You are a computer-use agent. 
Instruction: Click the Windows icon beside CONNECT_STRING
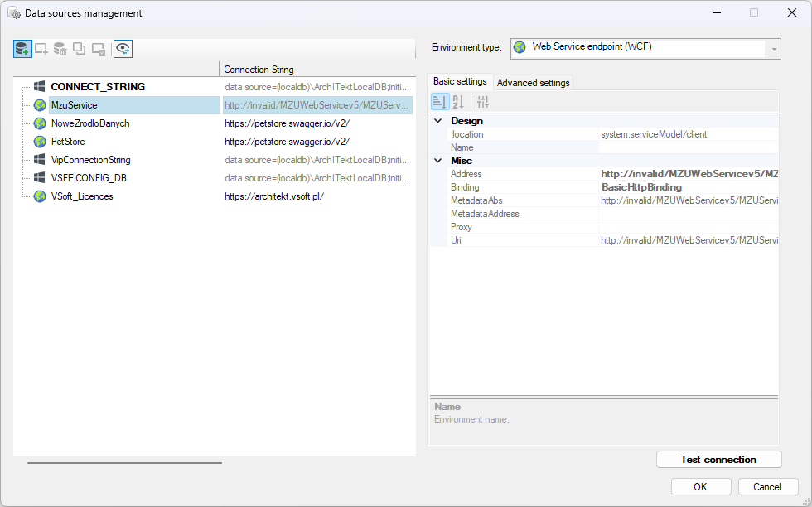[40, 86]
